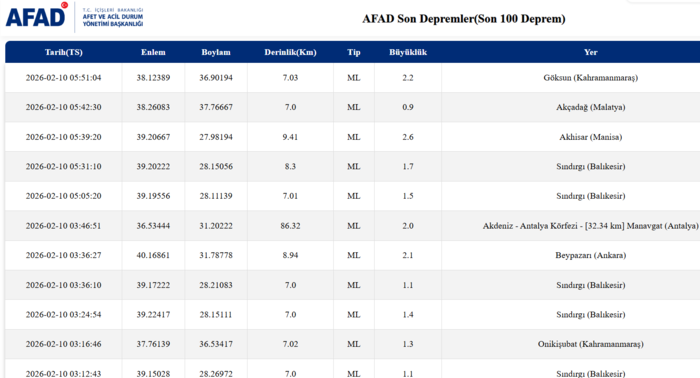Image resolution: width=700 pixels, height=378 pixels.
Task: Click magnitude value 2.6
Action: [x=408, y=137]
